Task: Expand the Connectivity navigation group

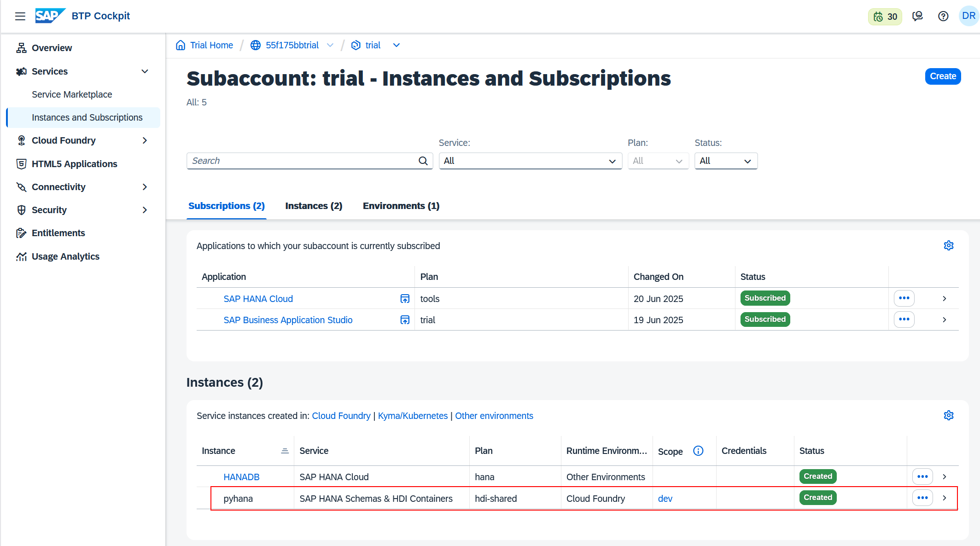Action: [145, 187]
